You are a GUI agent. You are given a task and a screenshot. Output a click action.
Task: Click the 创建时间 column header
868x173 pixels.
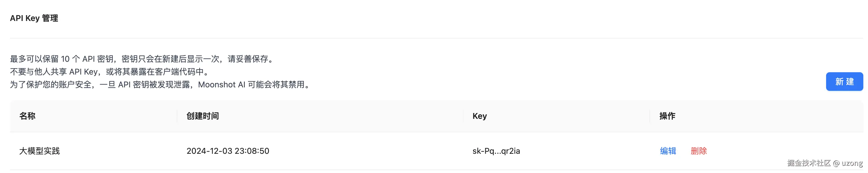pos(203,116)
